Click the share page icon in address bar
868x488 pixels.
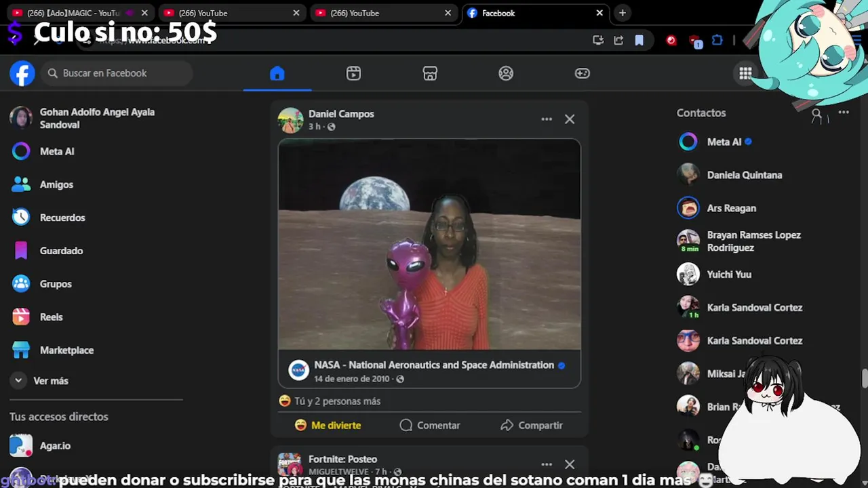coord(618,41)
